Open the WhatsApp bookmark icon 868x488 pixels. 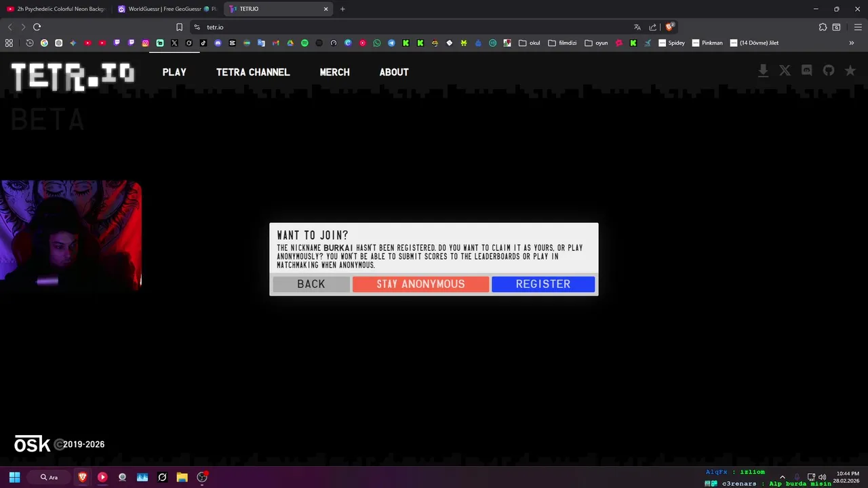click(x=377, y=43)
